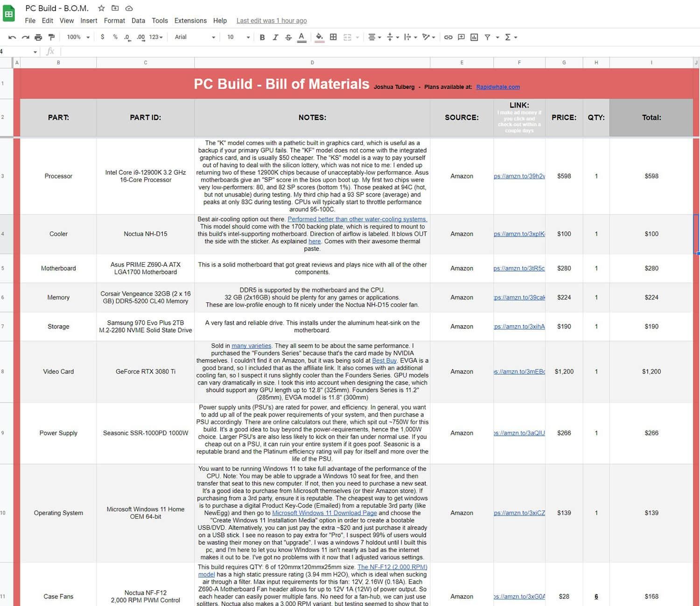Select the $1,200 price cell
Image resolution: width=700 pixels, height=606 pixels.
(x=564, y=372)
